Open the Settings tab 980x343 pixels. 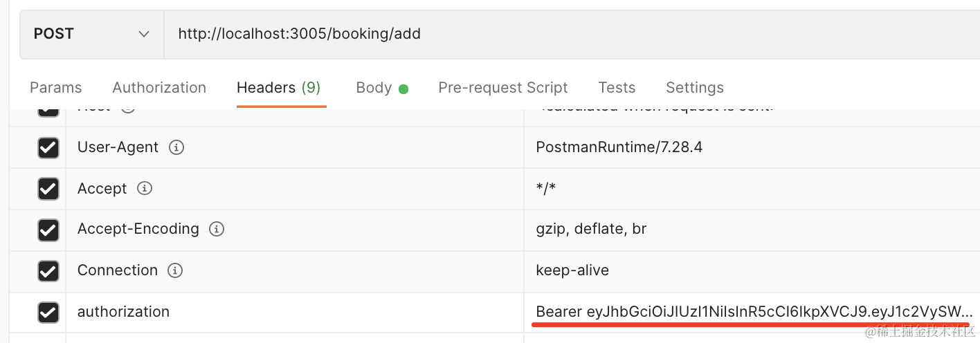[694, 88]
